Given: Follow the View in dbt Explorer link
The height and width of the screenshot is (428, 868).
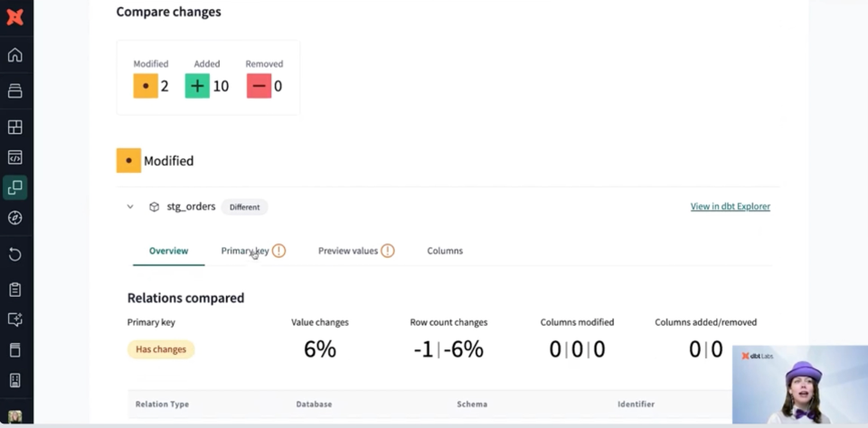Looking at the screenshot, I should pos(730,206).
